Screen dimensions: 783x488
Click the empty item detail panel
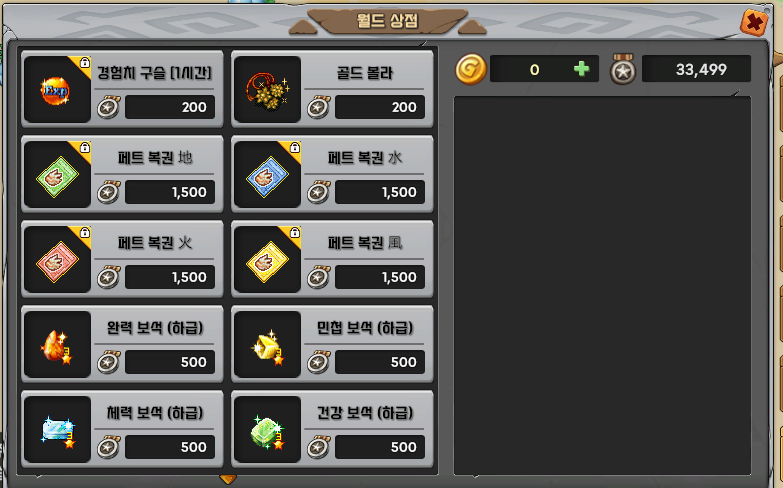[x=602, y=286]
